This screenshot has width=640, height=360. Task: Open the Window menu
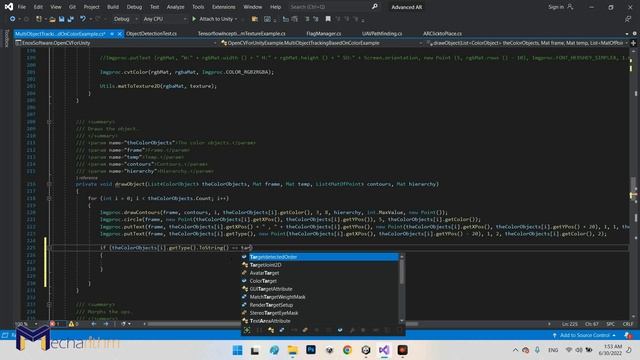tap(253, 7)
